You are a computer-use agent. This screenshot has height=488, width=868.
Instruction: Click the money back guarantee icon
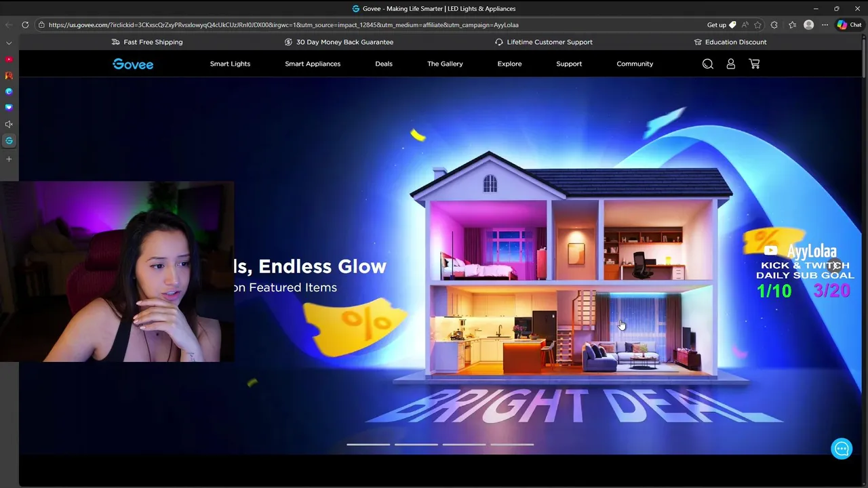[288, 42]
